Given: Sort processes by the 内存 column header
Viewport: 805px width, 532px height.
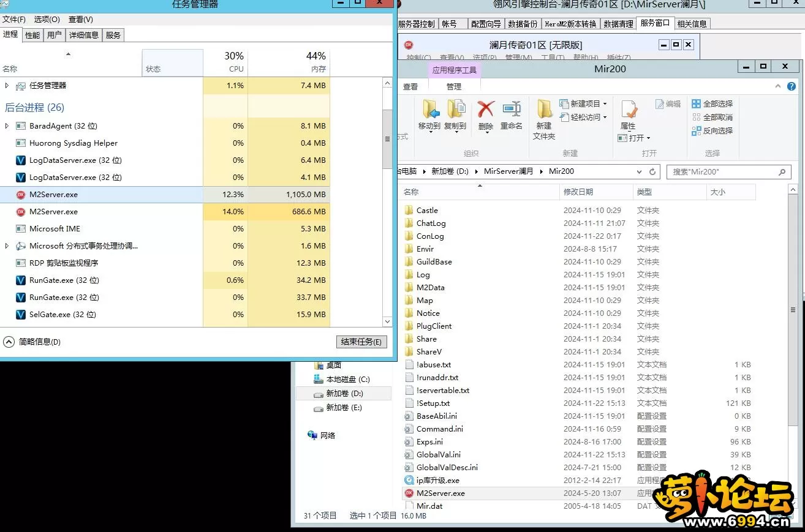Looking at the screenshot, I should [289, 62].
